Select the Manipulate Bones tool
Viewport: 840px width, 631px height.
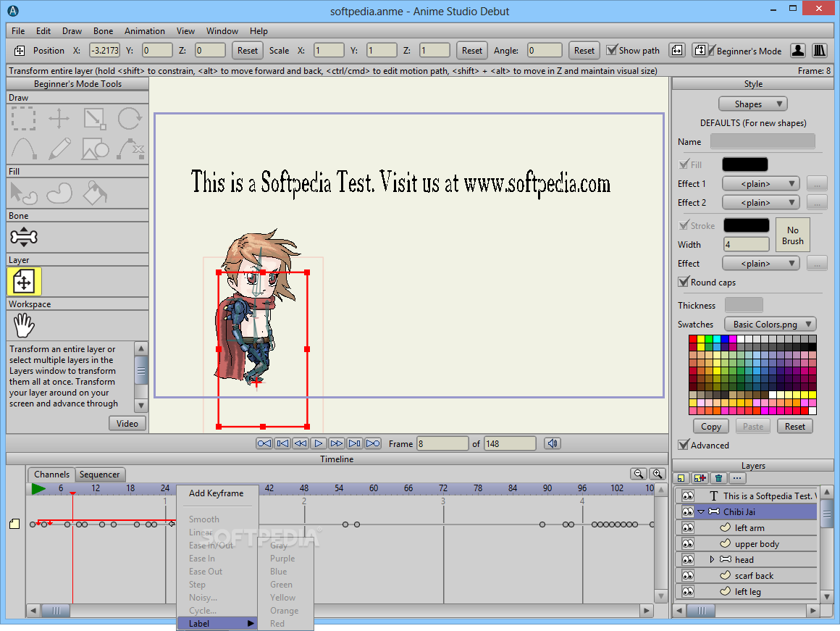[x=24, y=237]
